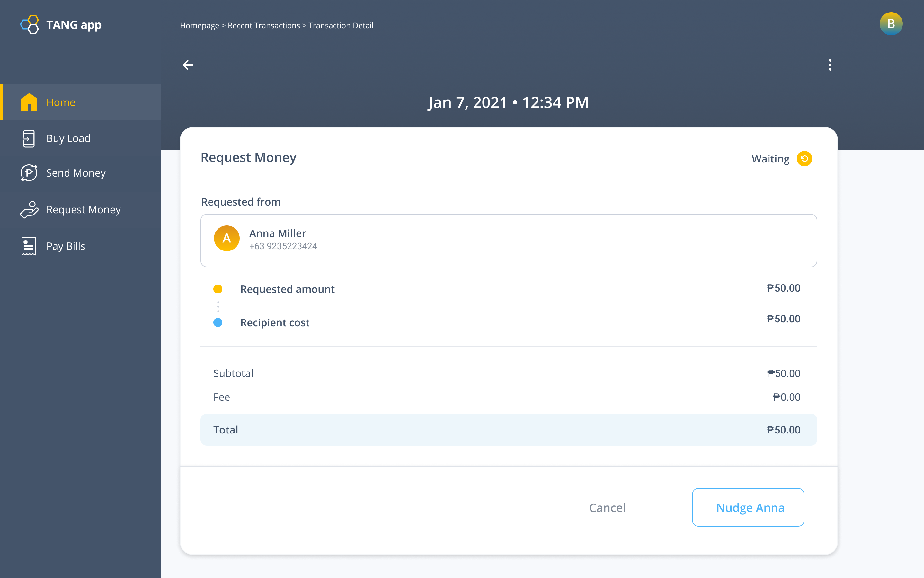Click the Home house icon
The width and height of the screenshot is (924, 578).
coord(29,102)
